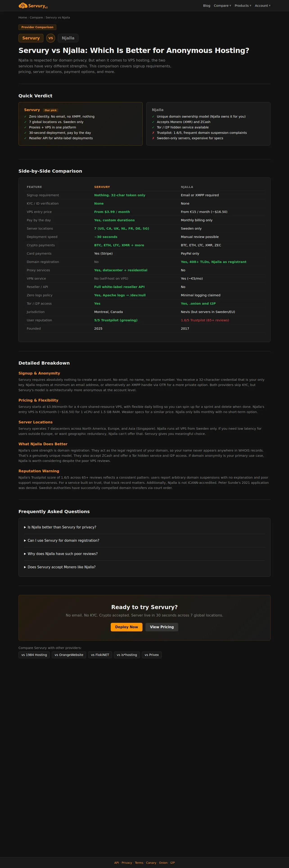The height and width of the screenshot is (868, 289).
Task: Select the "Servury vs Njalla" breadcrumb text
Action: [x=58, y=18]
